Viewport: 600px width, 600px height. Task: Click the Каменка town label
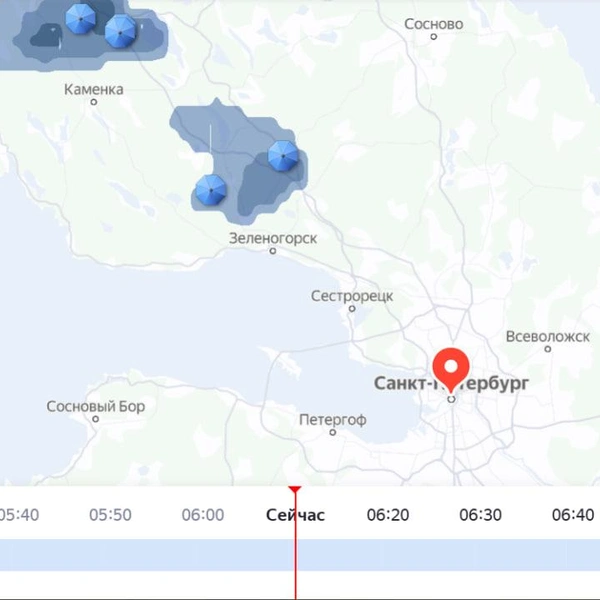point(94,90)
